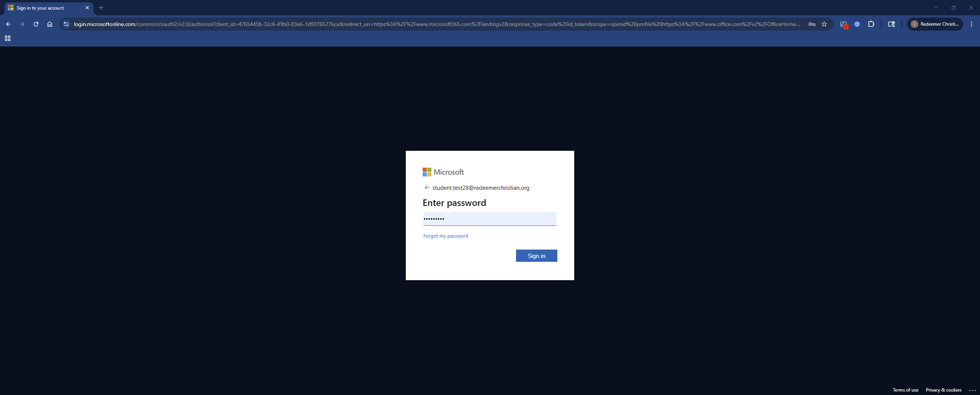
Task: Open saved password key icon
Action: [x=812, y=24]
